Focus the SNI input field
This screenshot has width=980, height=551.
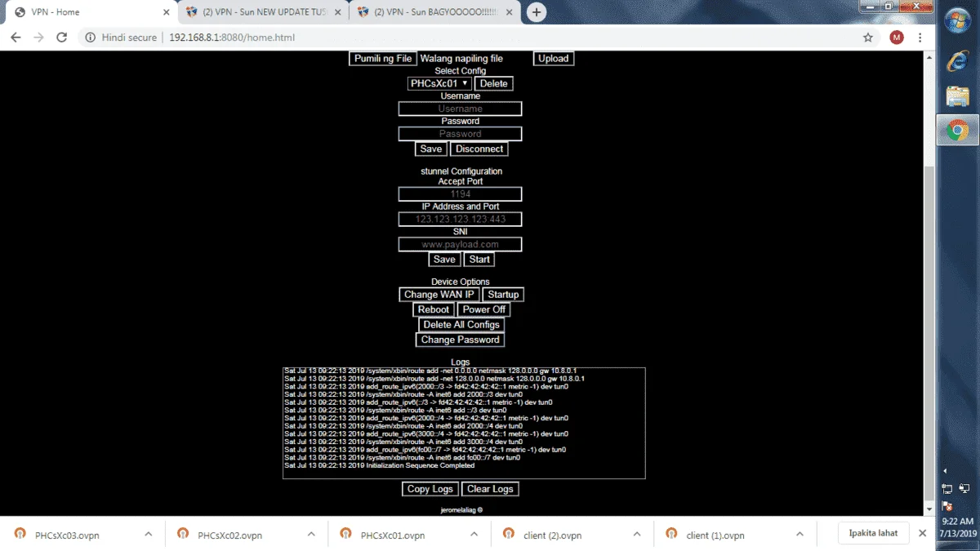coord(460,244)
